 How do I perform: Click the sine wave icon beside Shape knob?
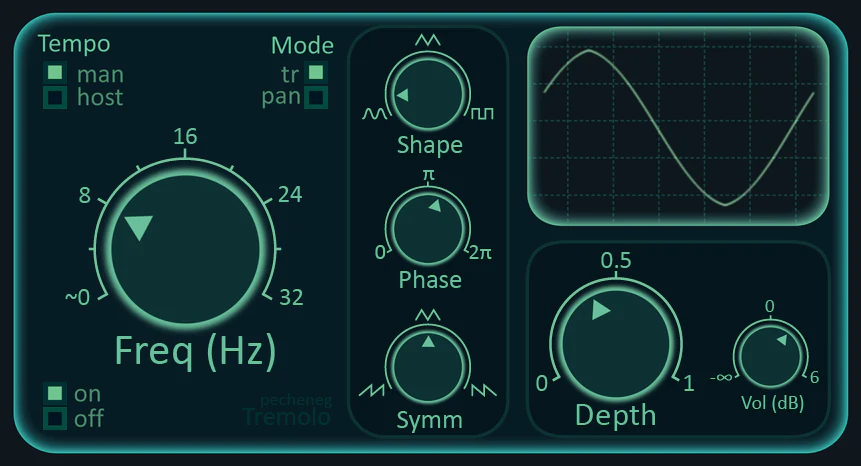click(x=374, y=115)
